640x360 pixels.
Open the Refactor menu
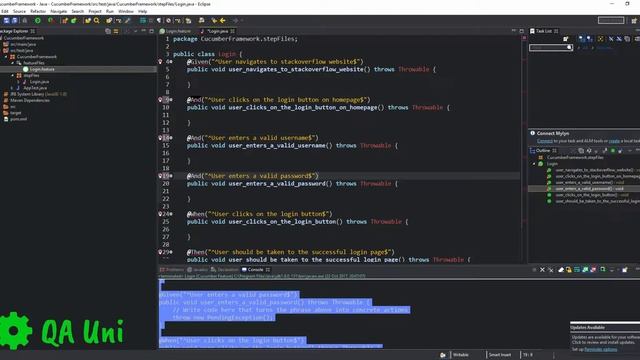[38, 11]
